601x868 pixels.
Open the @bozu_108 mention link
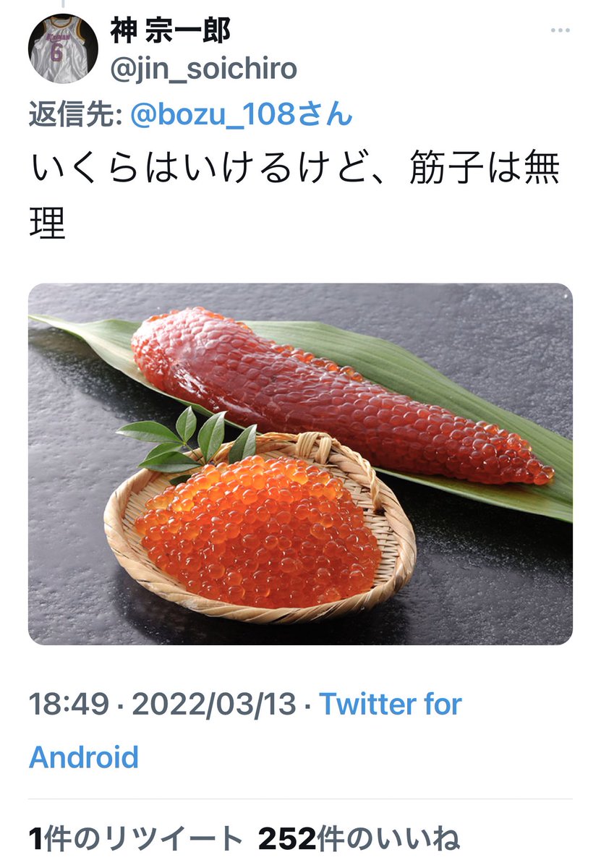pos(242,114)
